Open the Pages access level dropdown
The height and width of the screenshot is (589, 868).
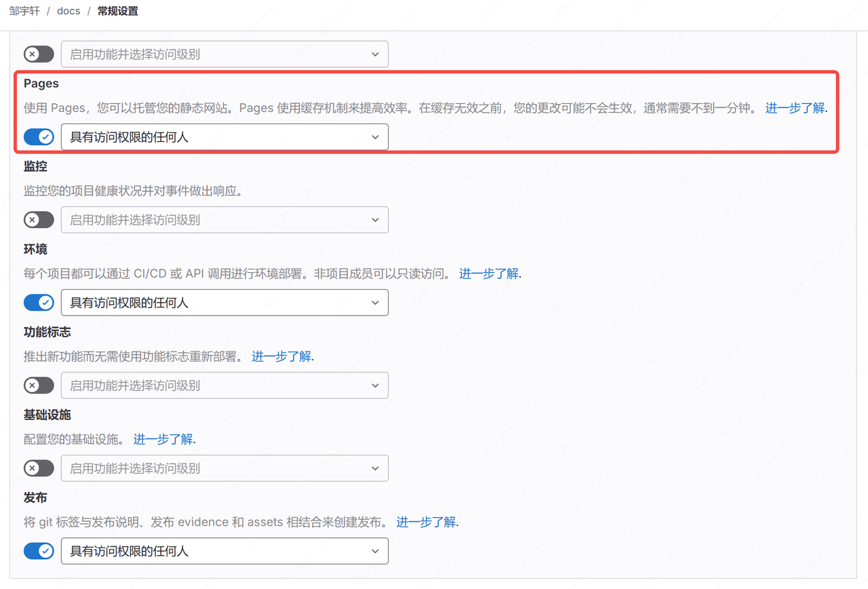pos(224,137)
